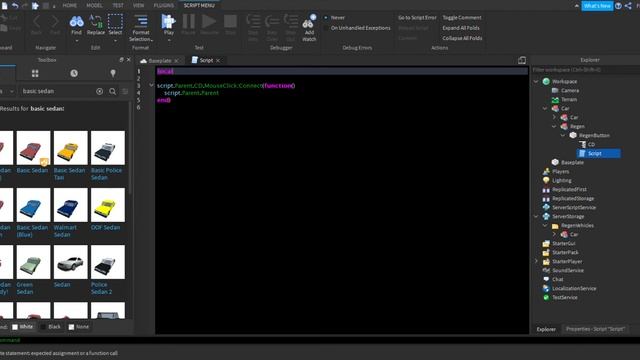Click Go to Script Error
Image resolution: width=640 pixels, height=360 pixels.
(x=417, y=18)
